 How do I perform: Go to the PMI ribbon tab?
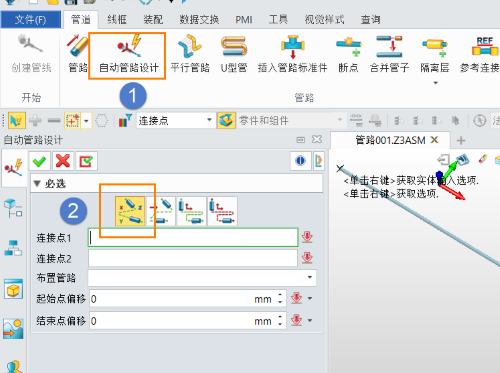pos(244,20)
